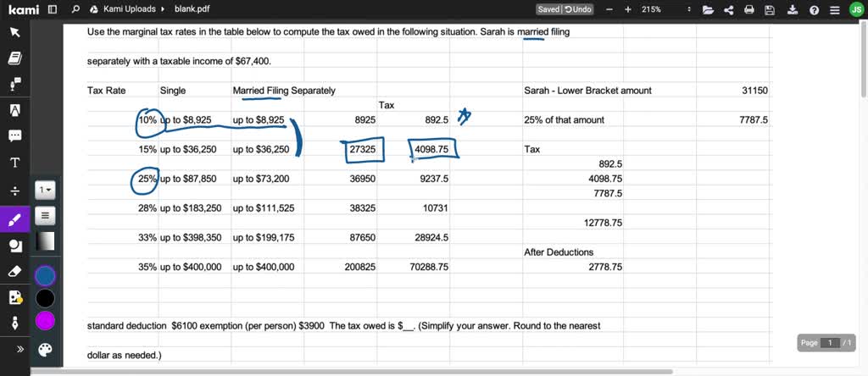Pick the black color swatch

pyautogui.click(x=45, y=298)
